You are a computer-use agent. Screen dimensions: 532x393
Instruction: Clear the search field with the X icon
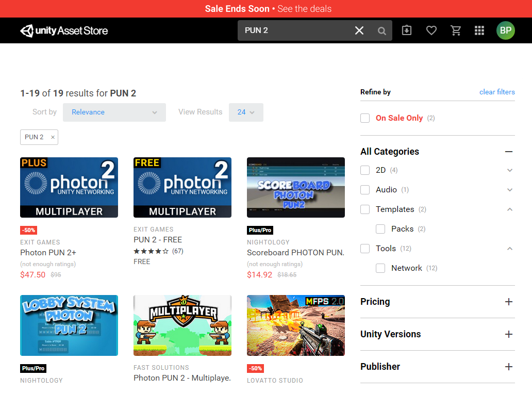click(359, 30)
